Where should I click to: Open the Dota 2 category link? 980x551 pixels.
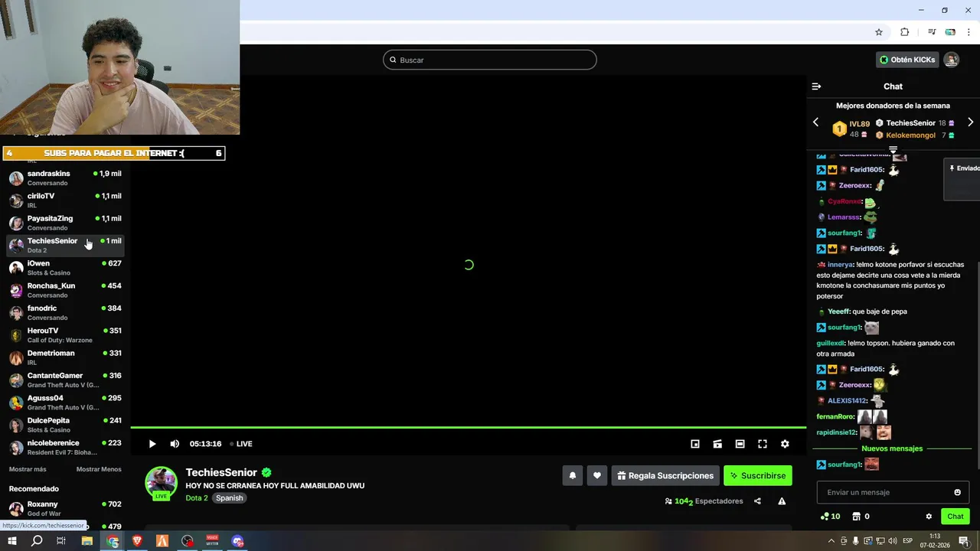point(197,498)
